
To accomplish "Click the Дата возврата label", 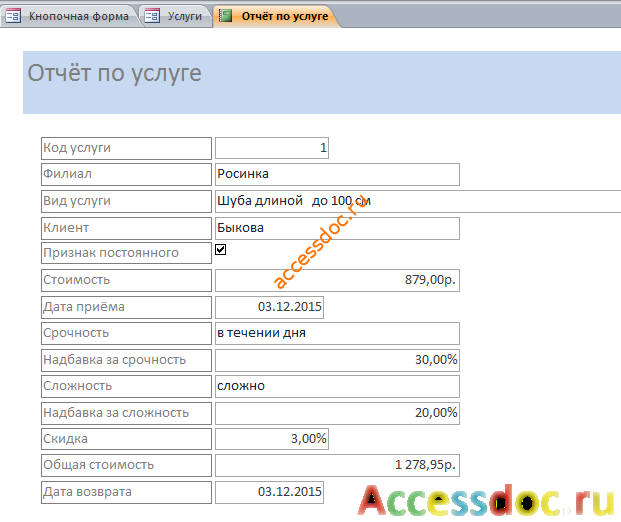I will click(x=126, y=492).
